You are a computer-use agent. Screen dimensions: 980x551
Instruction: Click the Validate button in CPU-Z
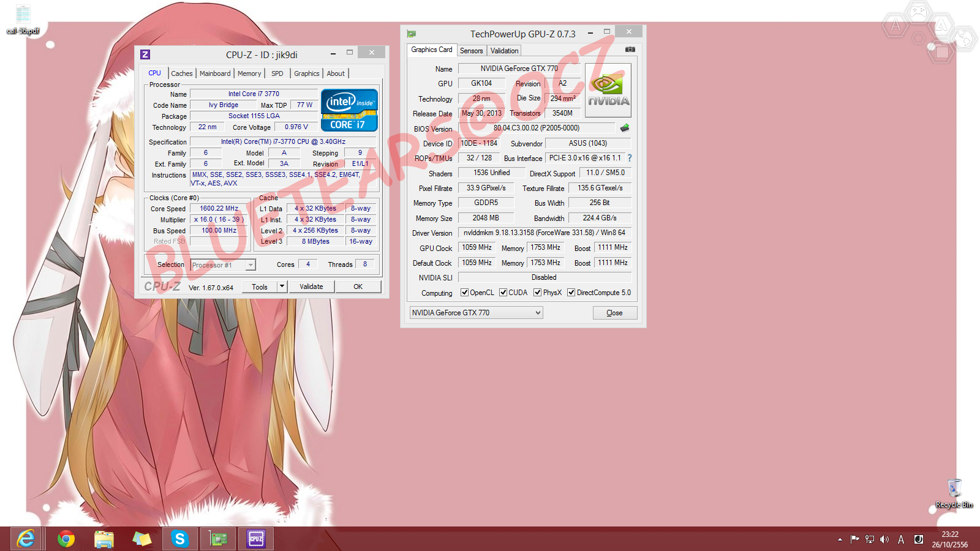pyautogui.click(x=311, y=287)
